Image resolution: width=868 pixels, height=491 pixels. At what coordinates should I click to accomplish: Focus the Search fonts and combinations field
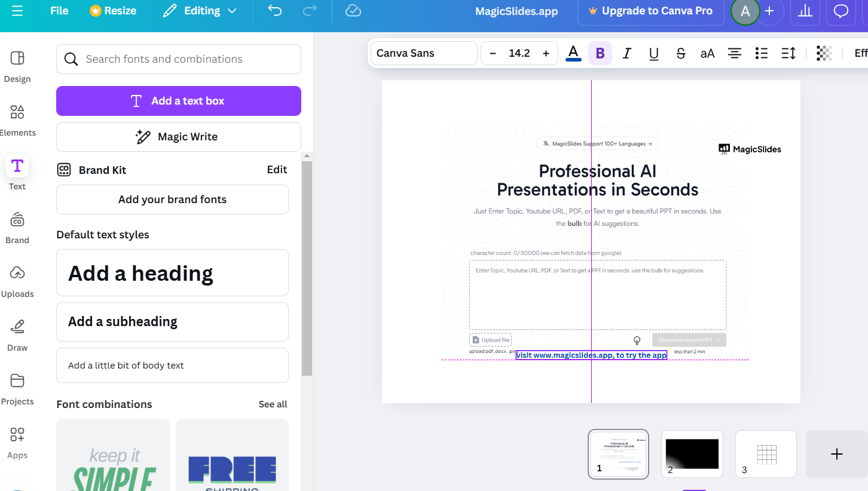[x=179, y=59]
